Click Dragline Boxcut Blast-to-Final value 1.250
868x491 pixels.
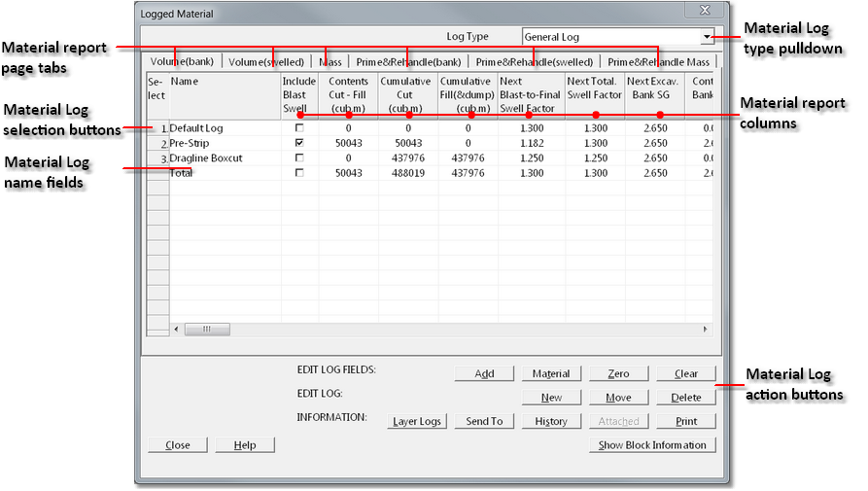pyautogui.click(x=532, y=158)
